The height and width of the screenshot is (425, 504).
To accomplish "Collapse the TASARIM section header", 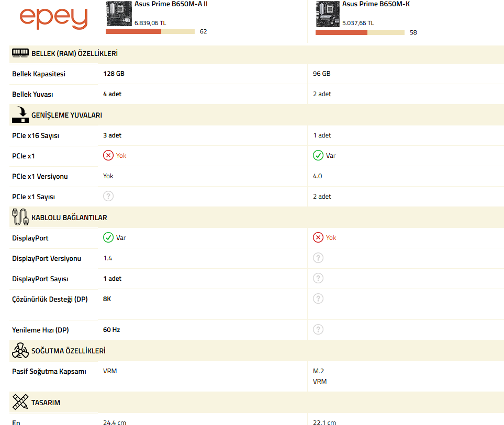I will click(256, 402).
